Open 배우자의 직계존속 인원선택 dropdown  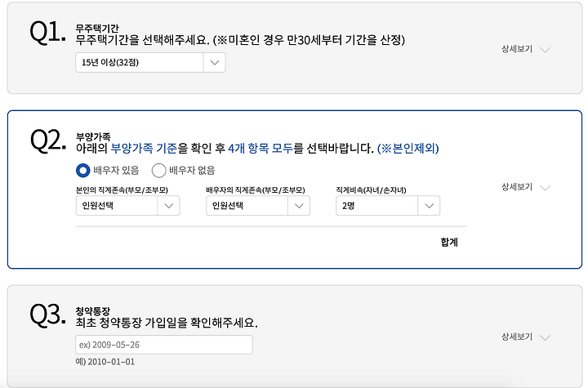tap(258, 206)
